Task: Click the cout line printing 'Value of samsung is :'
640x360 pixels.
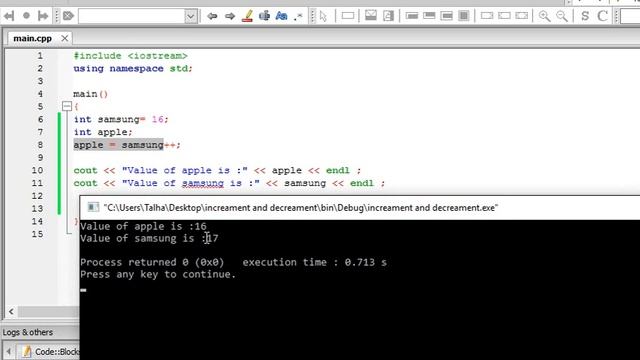Action: (x=229, y=183)
